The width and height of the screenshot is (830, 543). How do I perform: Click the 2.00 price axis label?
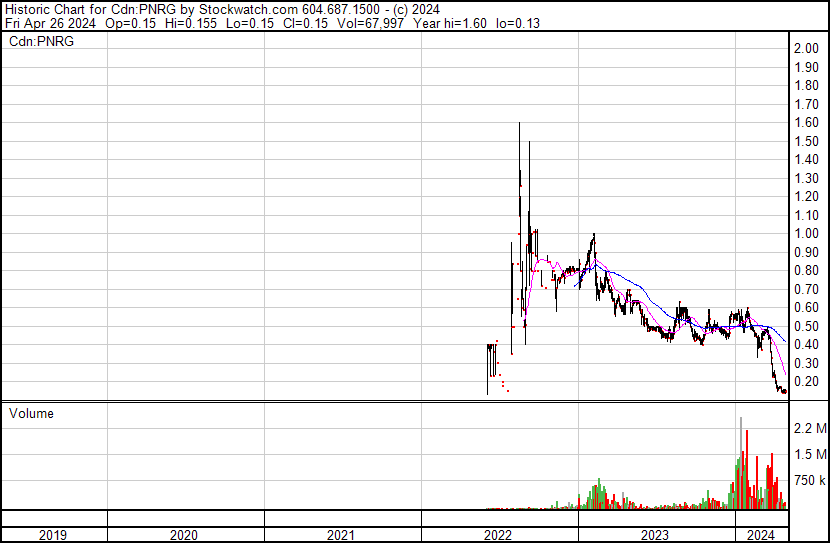[806, 49]
